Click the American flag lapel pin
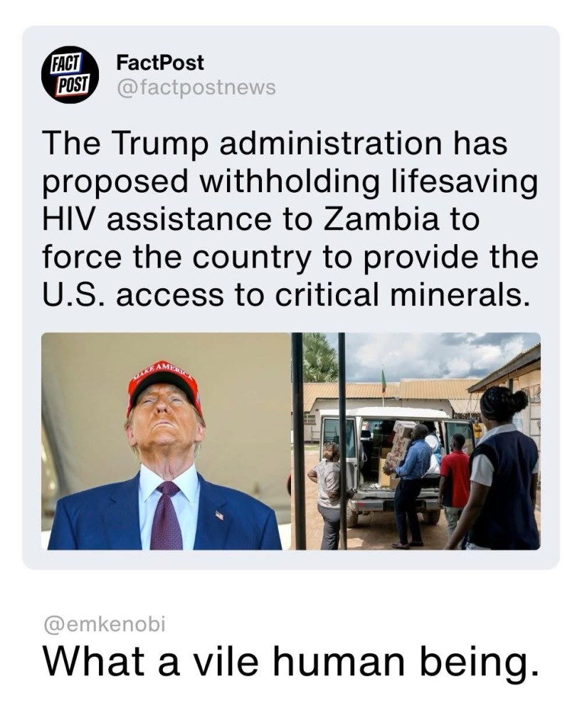The height and width of the screenshot is (728, 582). [x=219, y=515]
